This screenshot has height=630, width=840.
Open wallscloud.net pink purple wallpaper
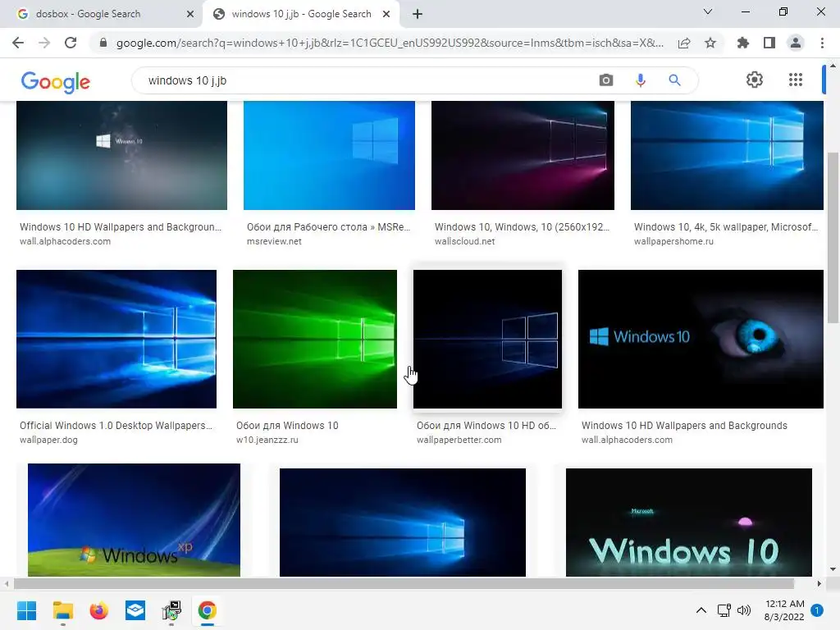(523, 155)
